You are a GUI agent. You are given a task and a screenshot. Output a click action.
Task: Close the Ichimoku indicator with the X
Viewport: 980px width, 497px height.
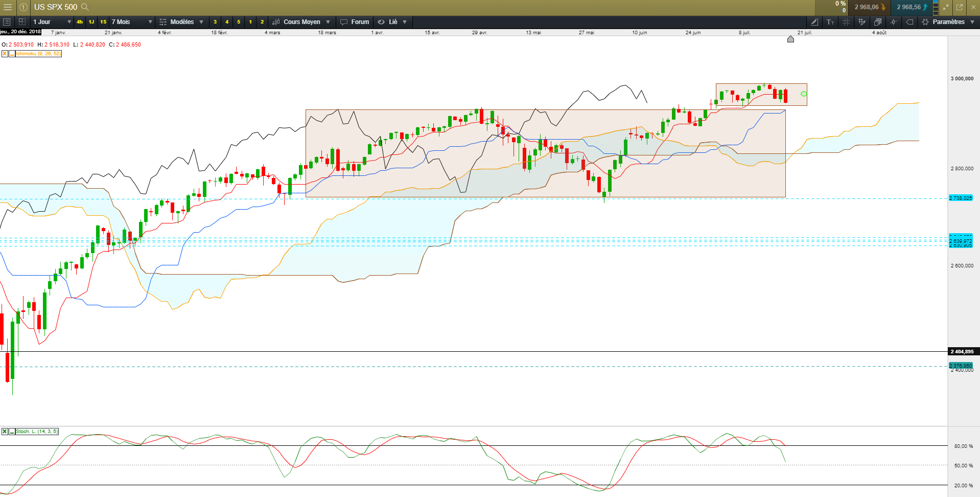(x=5, y=54)
